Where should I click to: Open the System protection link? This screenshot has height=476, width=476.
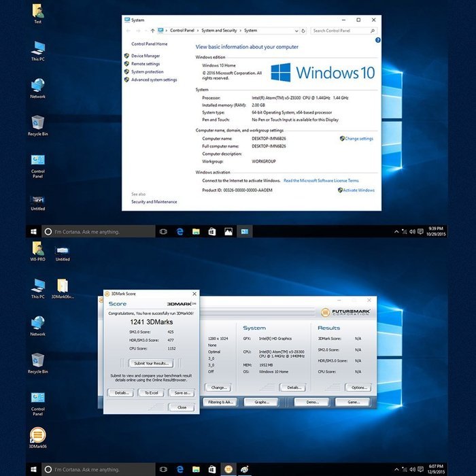pyautogui.click(x=148, y=71)
